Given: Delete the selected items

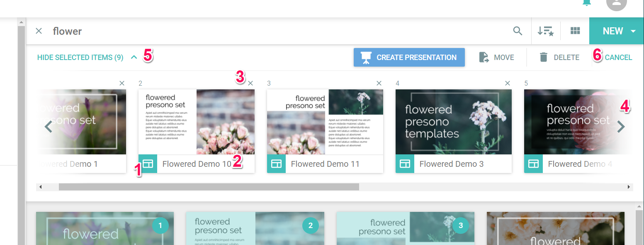Looking at the screenshot, I should pos(559,58).
